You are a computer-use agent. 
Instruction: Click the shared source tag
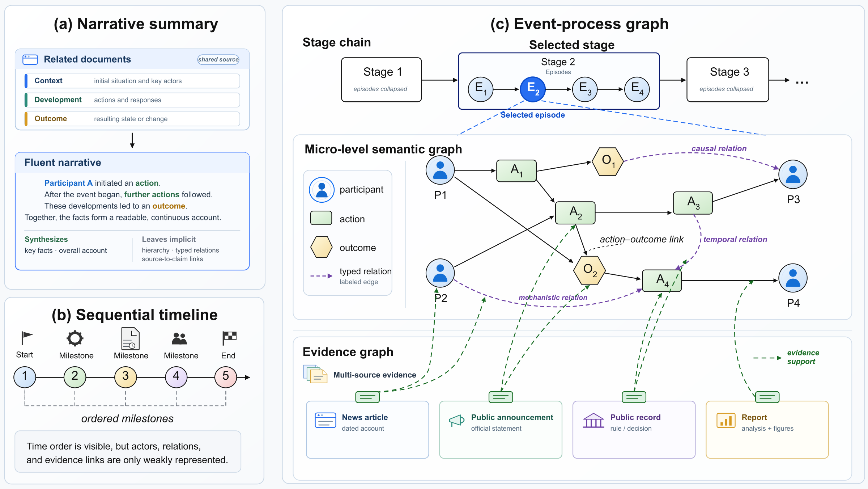218,59
